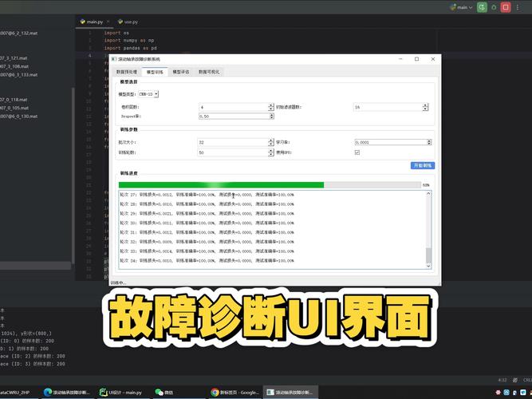This screenshot has width=532, height=399.
Task: Click the PyCharm debug bug icon
Action: click(494, 7)
